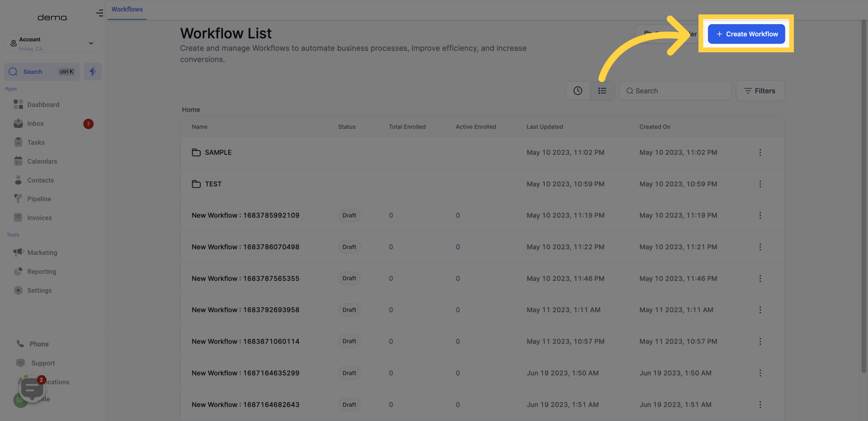Open the lightning bolt quick actions button
This screenshot has width=868, height=421.
click(x=93, y=71)
